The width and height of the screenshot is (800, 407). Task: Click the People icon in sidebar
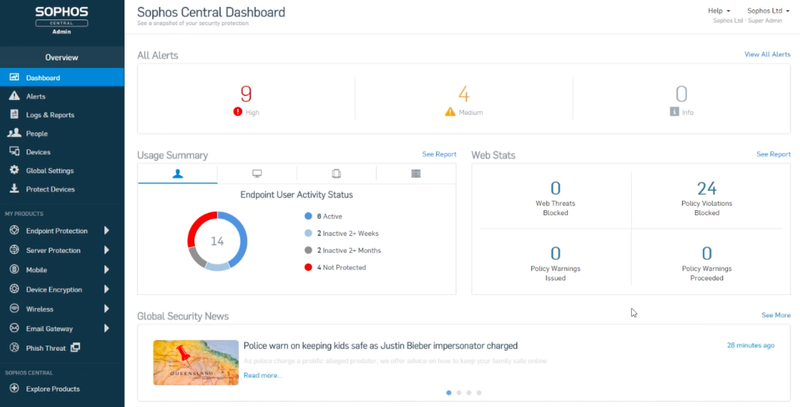pos(14,133)
